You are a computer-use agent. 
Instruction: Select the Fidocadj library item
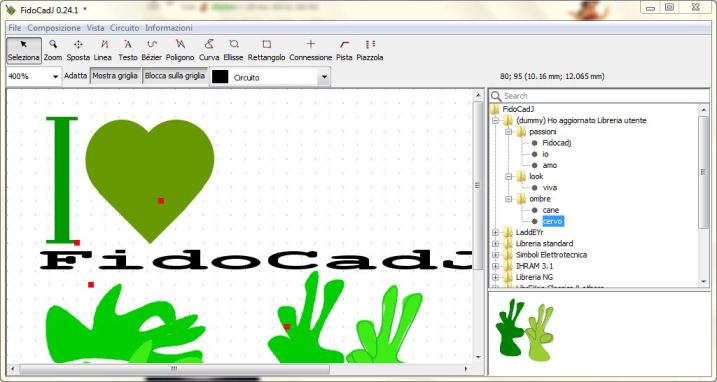556,143
